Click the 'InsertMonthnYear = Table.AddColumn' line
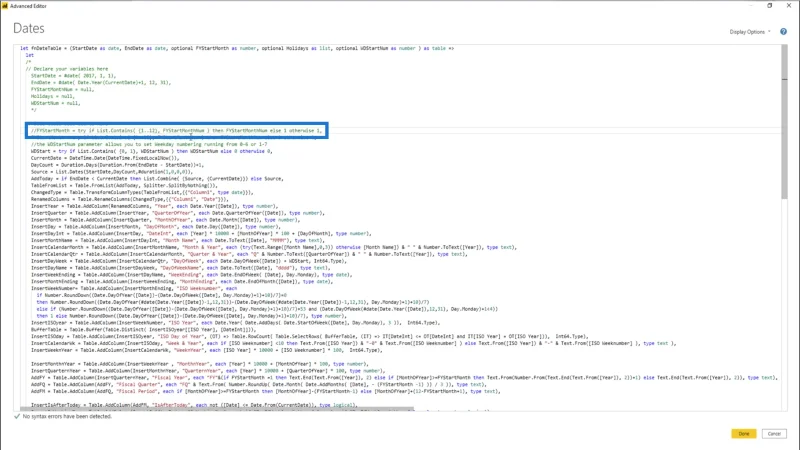Viewport: 800px width, 450px height. pos(198,364)
